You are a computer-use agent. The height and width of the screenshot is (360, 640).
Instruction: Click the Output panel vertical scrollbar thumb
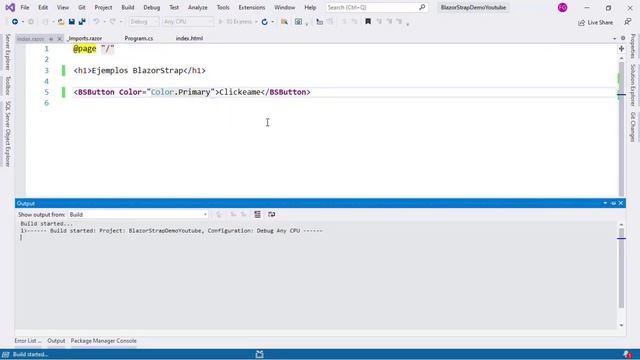(621, 268)
